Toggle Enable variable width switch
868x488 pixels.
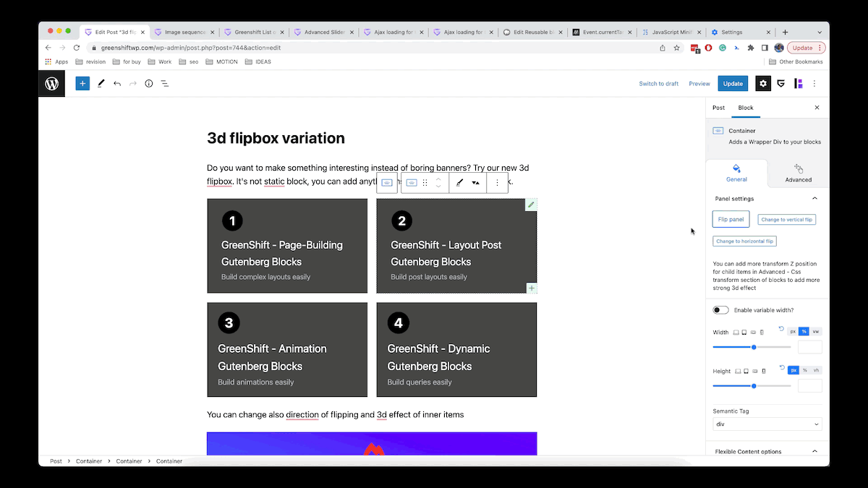tap(720, 309)
